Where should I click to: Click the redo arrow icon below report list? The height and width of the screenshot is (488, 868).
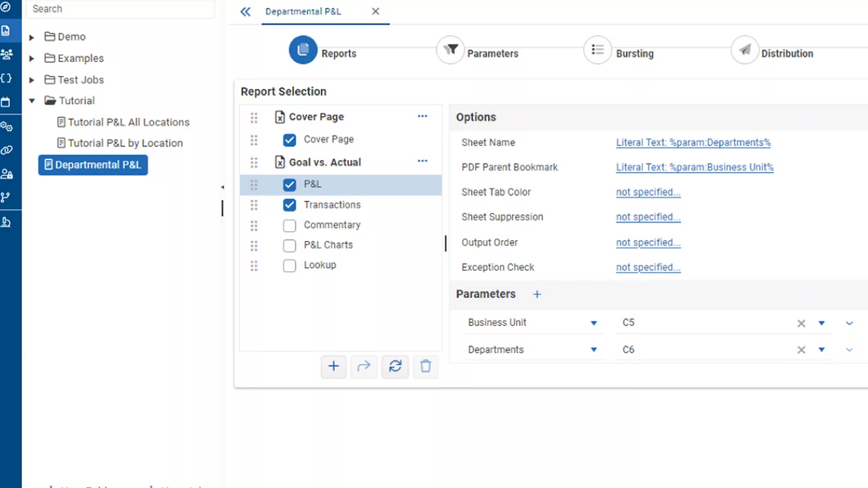[x=364, y=366]
